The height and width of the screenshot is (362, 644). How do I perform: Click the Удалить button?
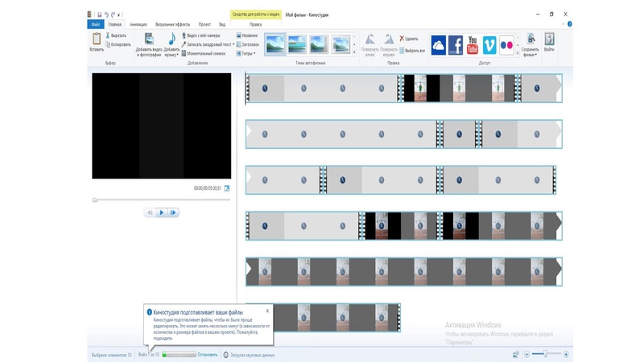pyautogui.click(x=409, y=39)
